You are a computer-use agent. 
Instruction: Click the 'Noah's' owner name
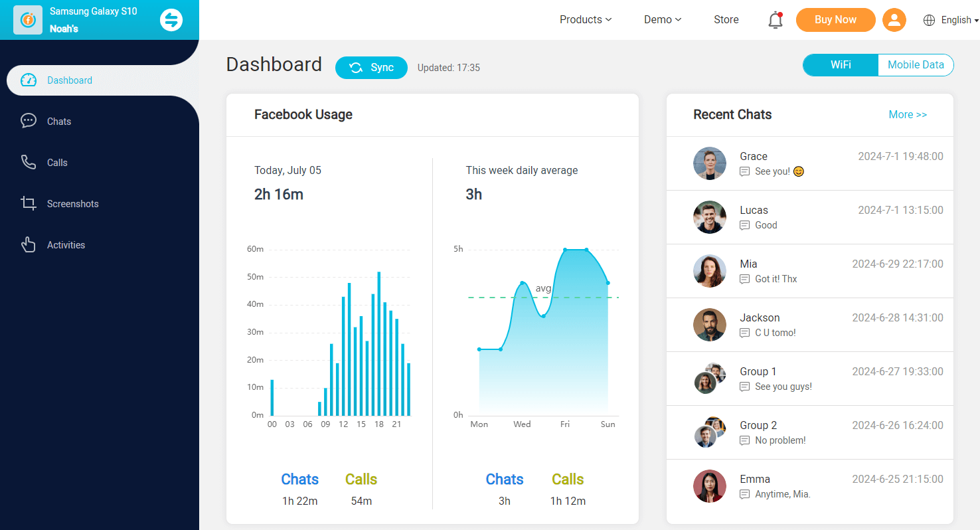click(x=64, y=29)
